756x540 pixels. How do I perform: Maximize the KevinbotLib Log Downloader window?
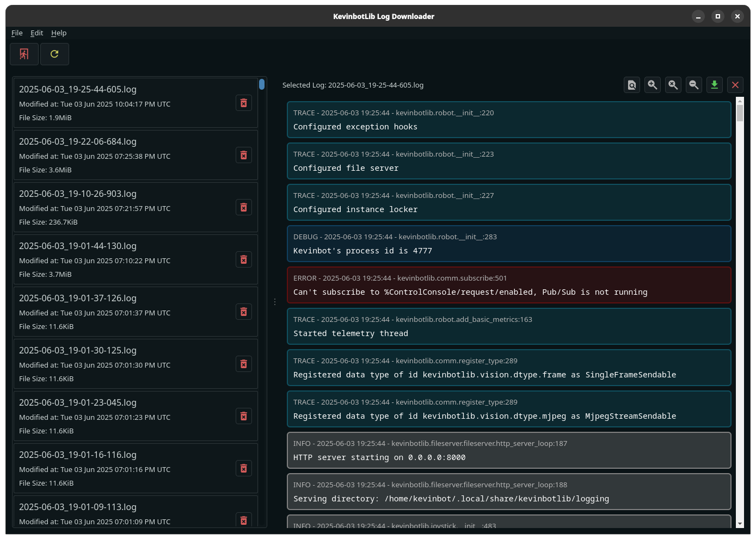coord(718,16)
